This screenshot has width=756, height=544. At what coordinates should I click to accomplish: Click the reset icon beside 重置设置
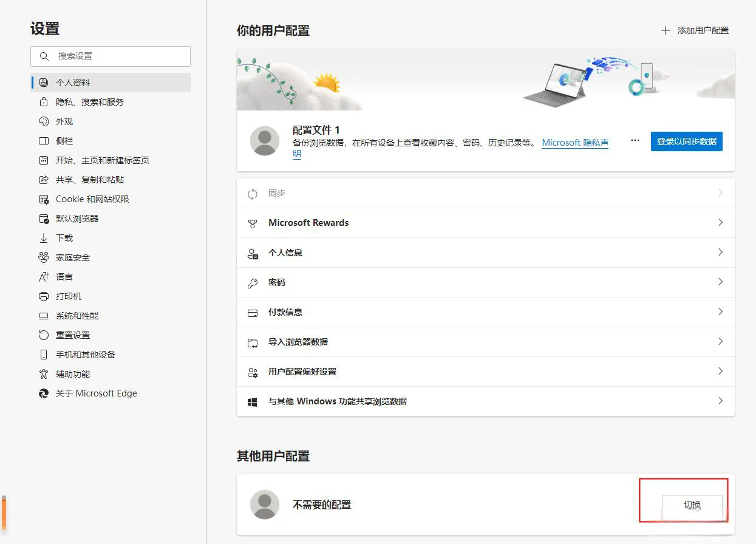[x=43, y=335]
